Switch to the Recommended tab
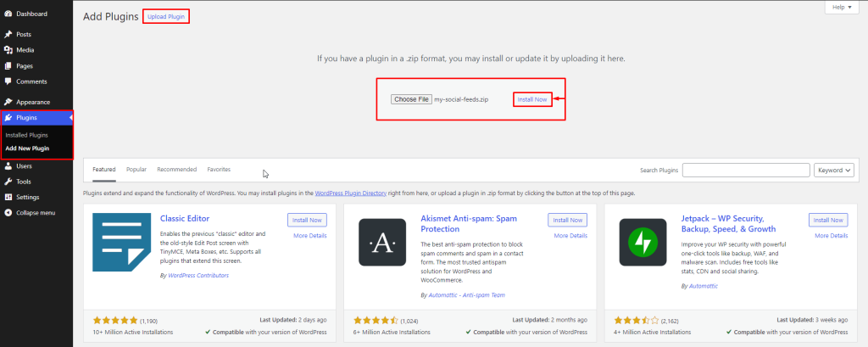This screenshot has width=868, height=347. click(x=176, y=170)
